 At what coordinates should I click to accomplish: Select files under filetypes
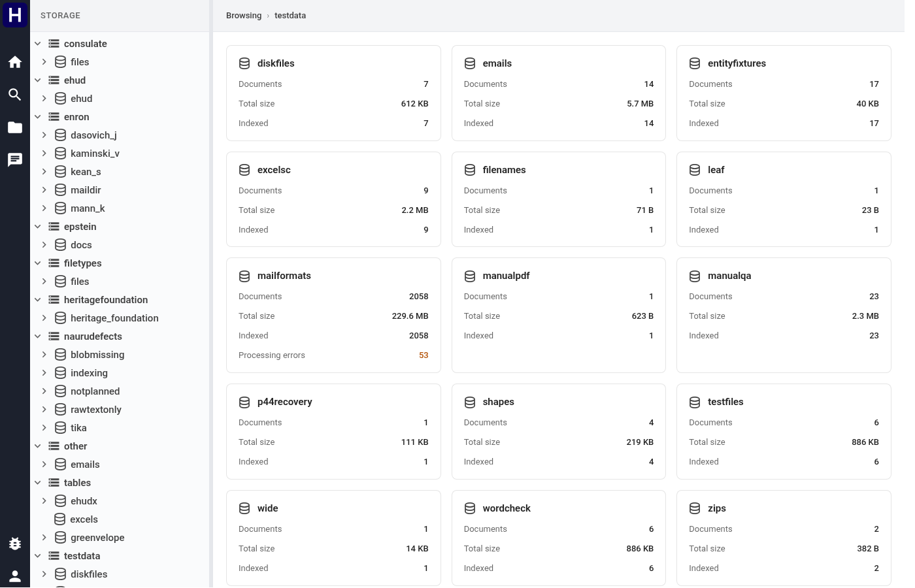point(80,282)
